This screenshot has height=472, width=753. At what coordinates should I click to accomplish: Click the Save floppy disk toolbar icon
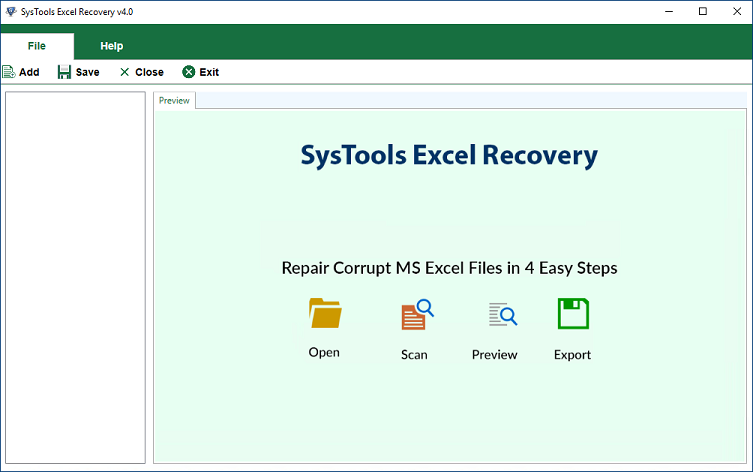click(x=64, y=72)
